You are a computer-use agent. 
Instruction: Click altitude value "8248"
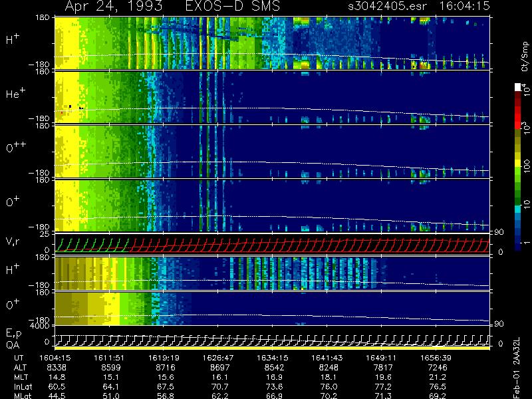(x=329, y=368)
